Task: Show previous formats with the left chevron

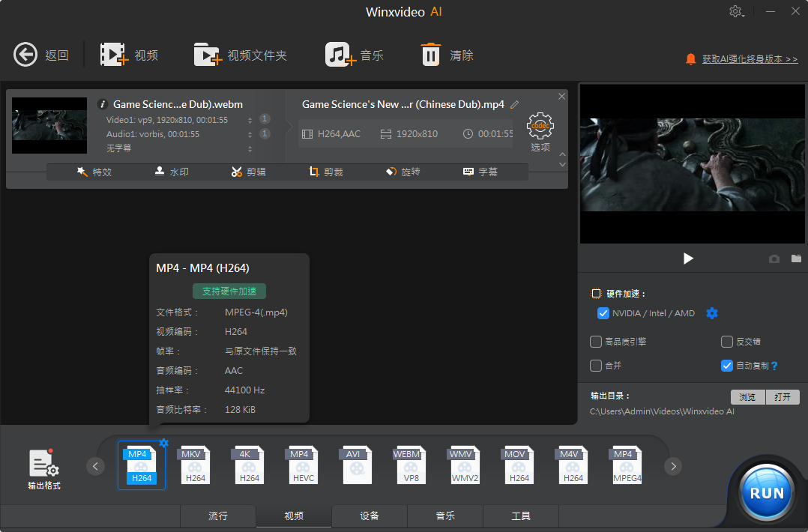Action: [x=95, y=466]
